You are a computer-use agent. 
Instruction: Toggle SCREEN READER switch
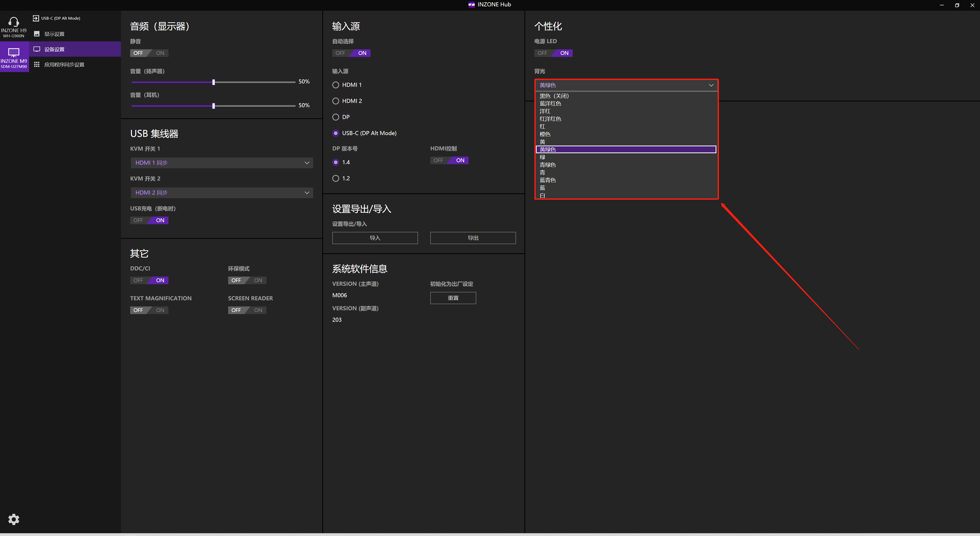click(247, 310)
